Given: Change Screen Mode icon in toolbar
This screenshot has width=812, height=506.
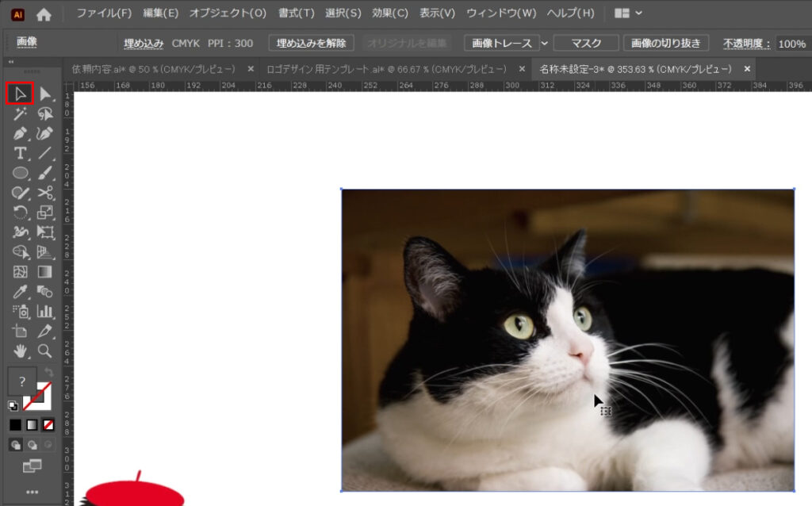Looking at the screenshot, I should [x=32, y=466].
